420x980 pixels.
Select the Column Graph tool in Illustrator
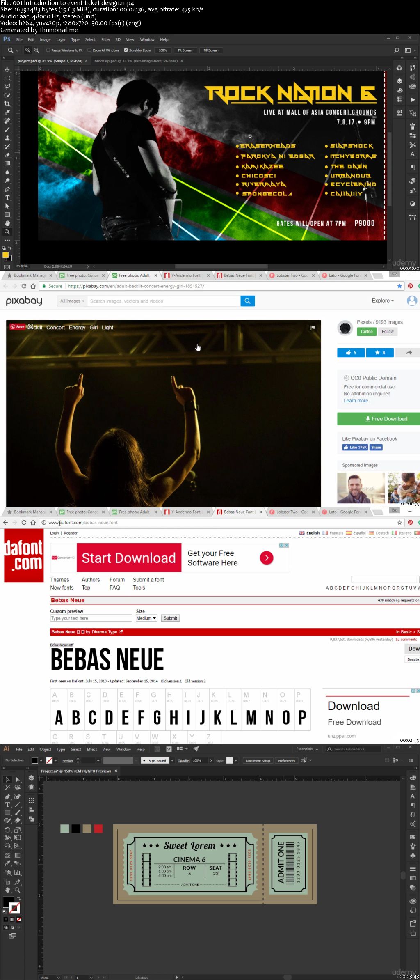click(x=18, y=872)
